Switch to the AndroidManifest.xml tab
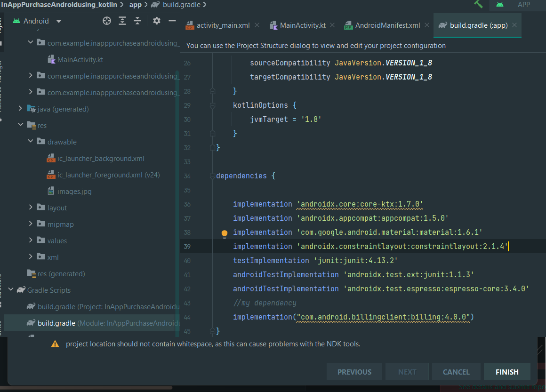Viewport: 546px width, 392px height. pos(387,25)
